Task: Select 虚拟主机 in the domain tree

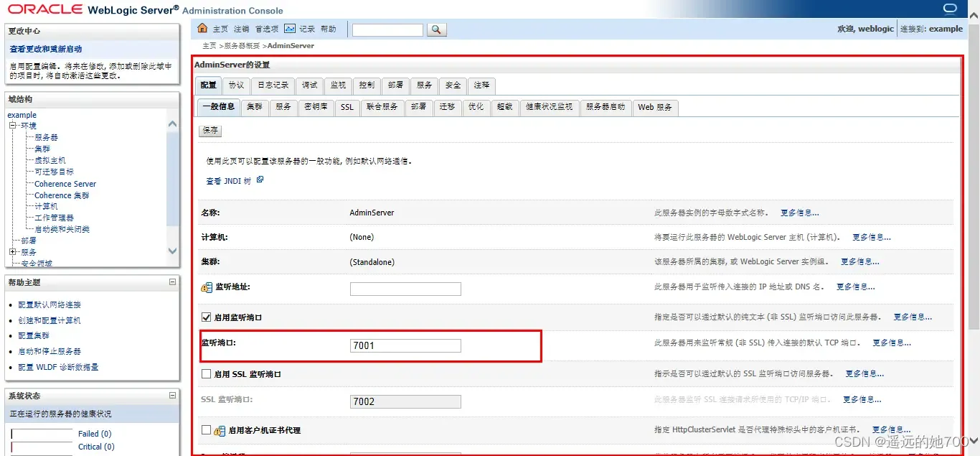Action: (50, 160)
